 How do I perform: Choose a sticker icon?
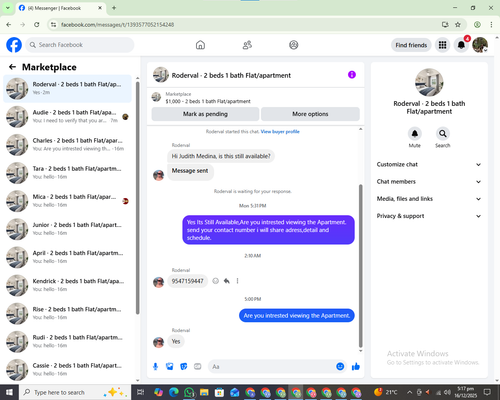coord(184,367)
